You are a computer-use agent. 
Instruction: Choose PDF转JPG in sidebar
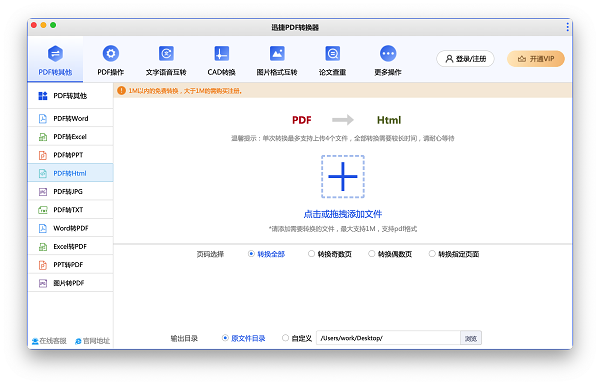70,192
